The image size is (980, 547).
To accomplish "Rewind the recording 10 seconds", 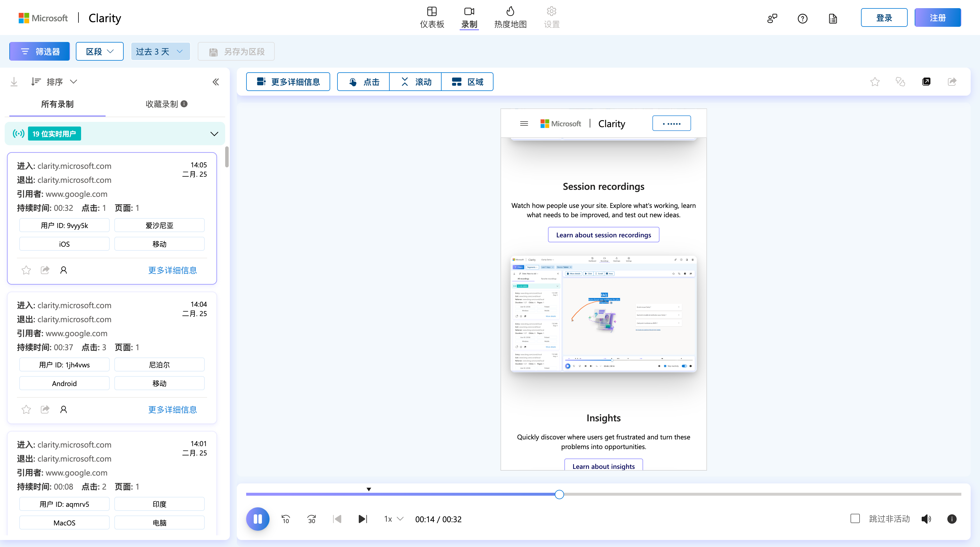I will pyautogui.click(x=286, y=519).
